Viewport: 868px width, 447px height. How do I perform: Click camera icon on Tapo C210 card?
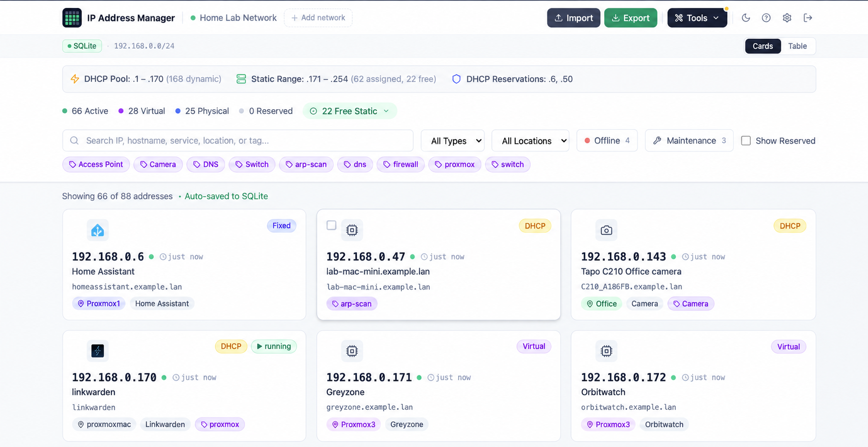click(606, 230)
